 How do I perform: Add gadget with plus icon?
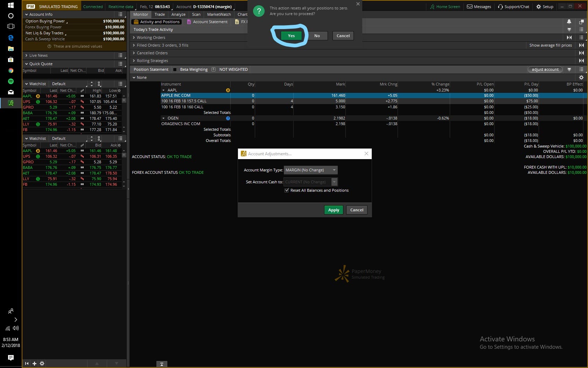coord(34,363)
